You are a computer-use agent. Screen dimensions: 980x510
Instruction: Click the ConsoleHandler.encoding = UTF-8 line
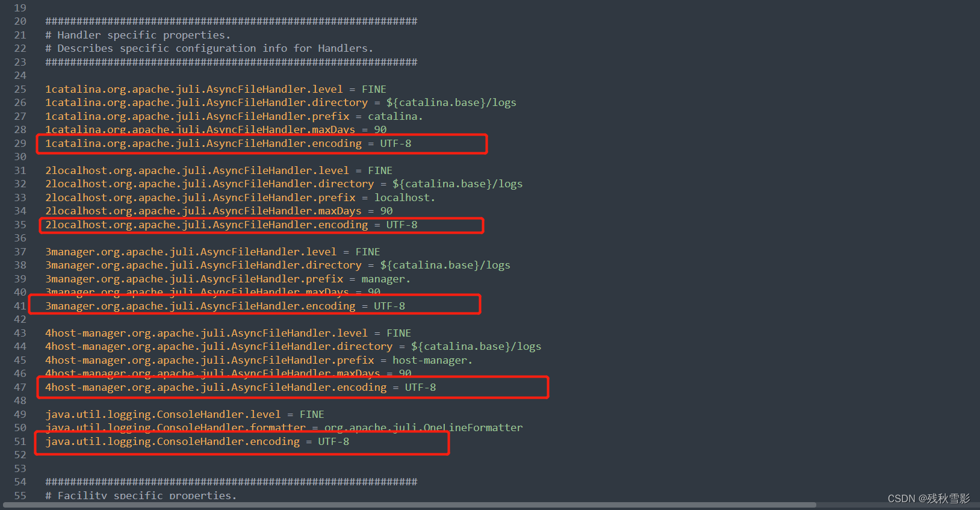pos(197,441)
